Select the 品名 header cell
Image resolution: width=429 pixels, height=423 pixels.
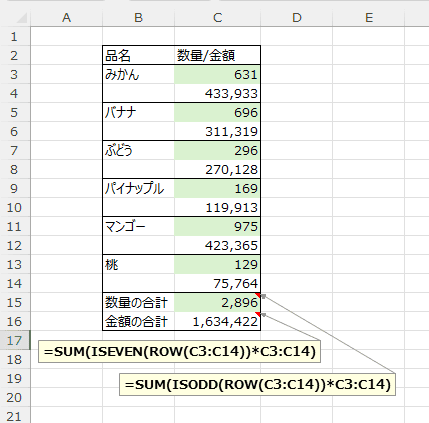(138, 55)
